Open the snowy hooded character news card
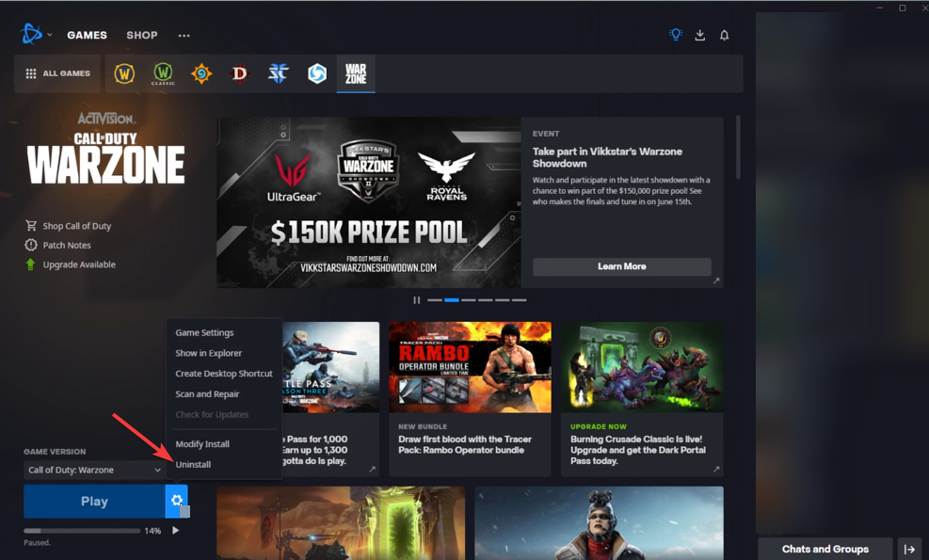 [599, 523]
